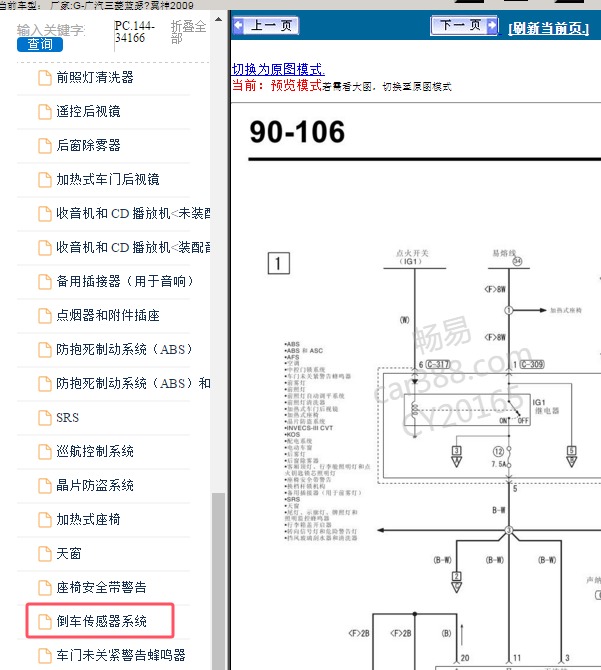Viewport: 601px width, 670px height.
Task: Click right arrow icon on 下一页 button
Action: point(492,25)
